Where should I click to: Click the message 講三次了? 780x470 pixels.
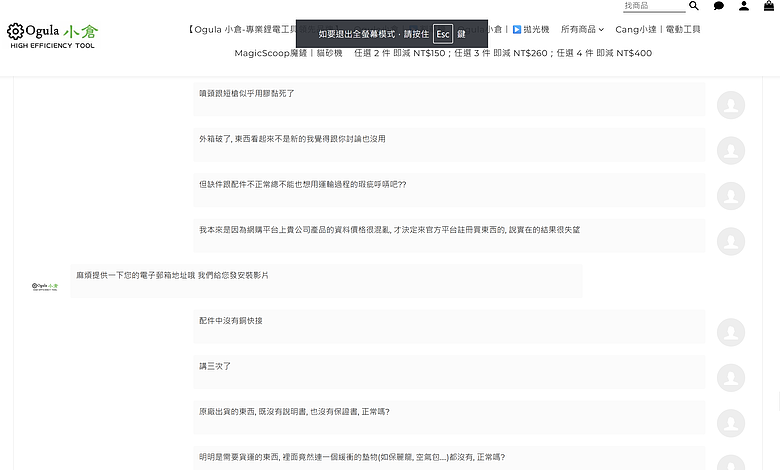click(449, 372)
